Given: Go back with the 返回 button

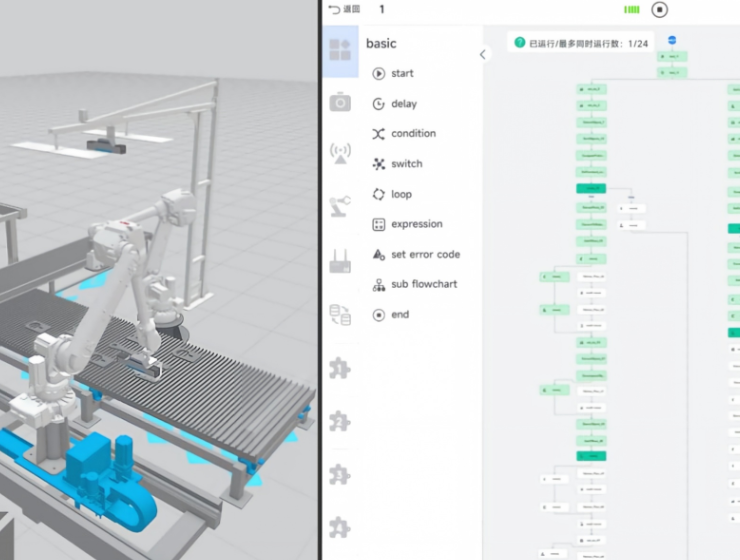Looking at the screenshot, I should click(345, 9).
